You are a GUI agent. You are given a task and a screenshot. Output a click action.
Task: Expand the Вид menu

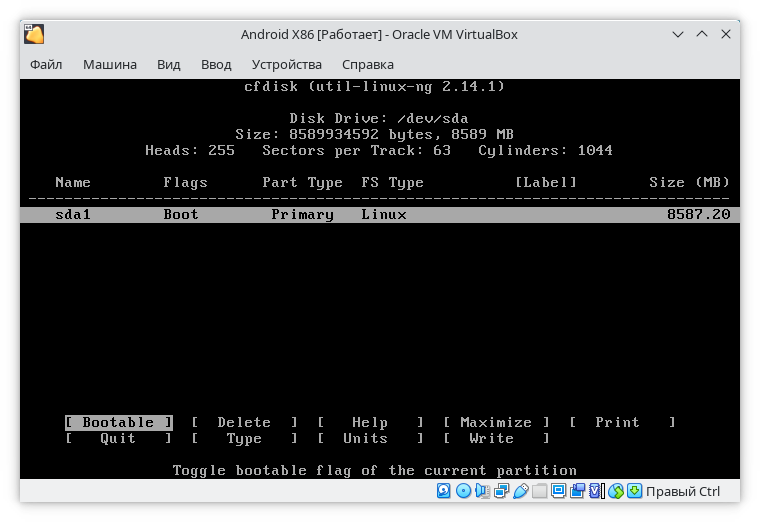click(169, 65)
